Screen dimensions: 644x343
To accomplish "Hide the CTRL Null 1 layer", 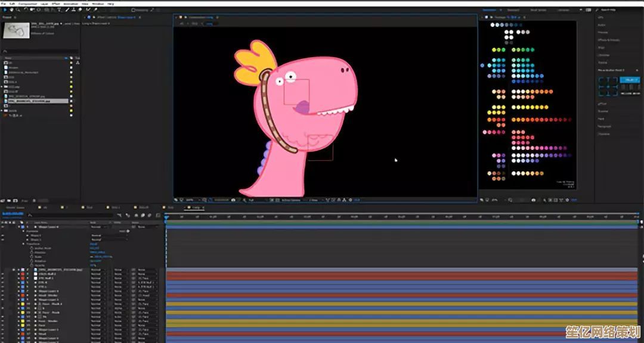I will (4, 278).
